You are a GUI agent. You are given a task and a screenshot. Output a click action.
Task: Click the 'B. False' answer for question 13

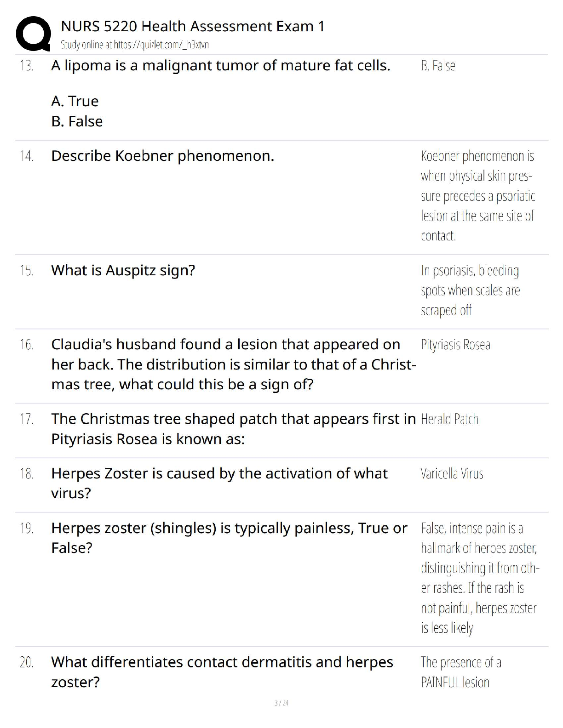tap(437, 66)
